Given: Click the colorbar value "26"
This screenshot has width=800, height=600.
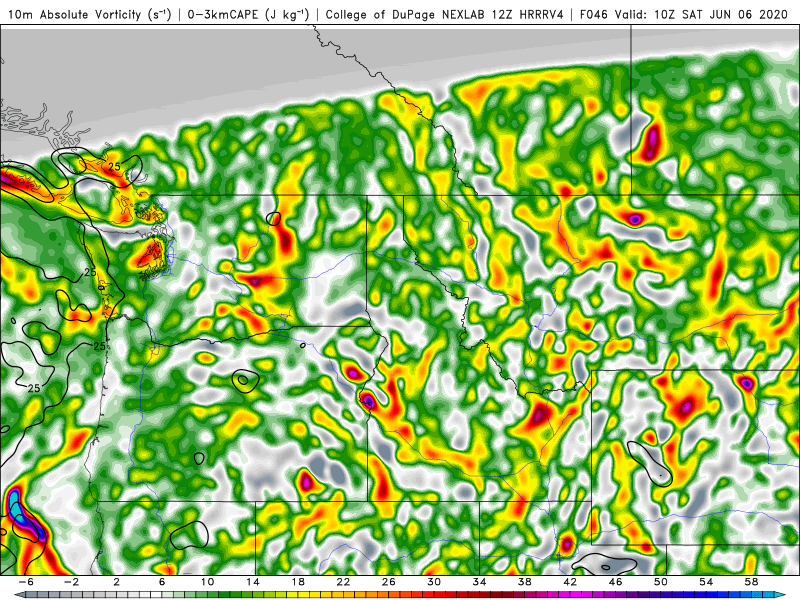Looking at the screenshot, I should pyautogui.click(x=389, y=582).
